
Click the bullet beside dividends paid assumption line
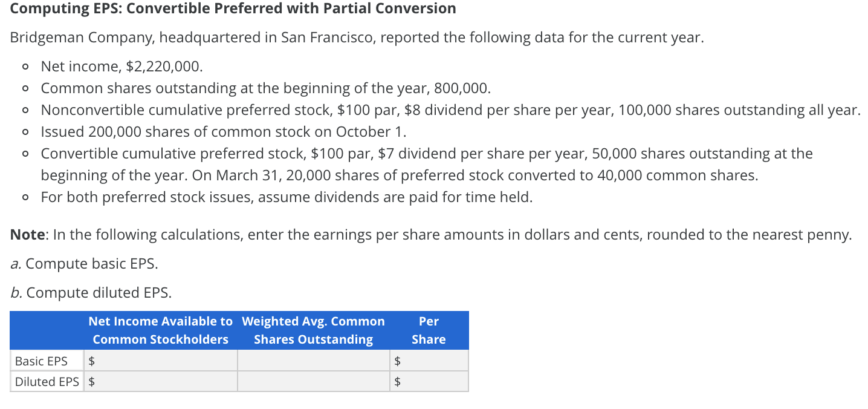click(x=25, y=197)
